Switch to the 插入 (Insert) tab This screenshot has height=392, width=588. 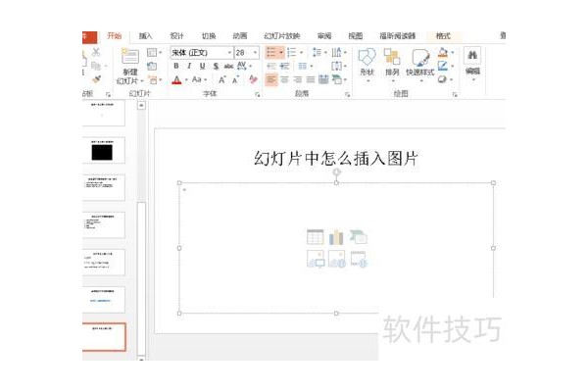[x=145, y=36]
